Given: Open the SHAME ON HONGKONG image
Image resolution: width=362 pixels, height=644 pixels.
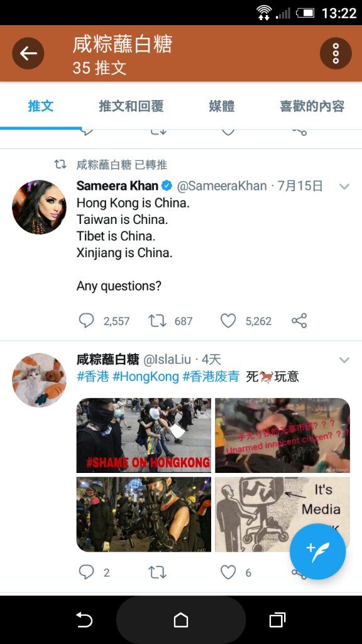Looking at the screenshot, I should pyautogui.click(x=144, y=435).
